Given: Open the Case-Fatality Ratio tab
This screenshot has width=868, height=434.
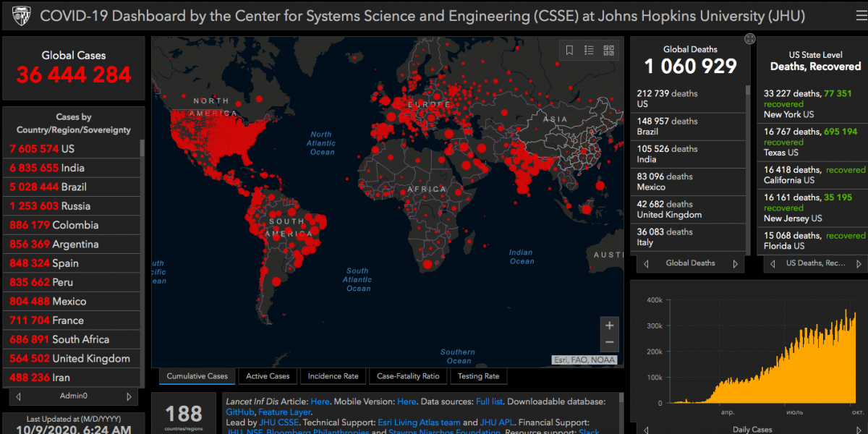Looking at the screenshot, I should click(408, 376).
